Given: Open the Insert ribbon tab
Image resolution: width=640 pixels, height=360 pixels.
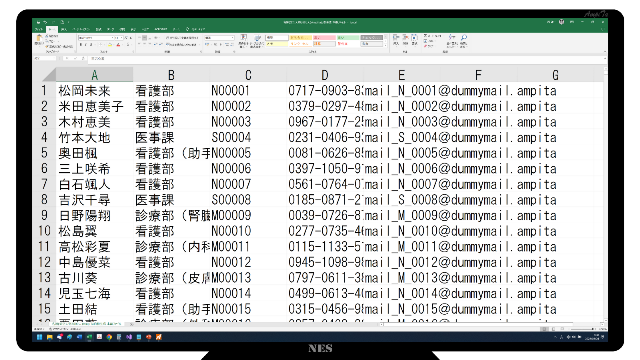Looking at the screenshot, I should (64, 29).
